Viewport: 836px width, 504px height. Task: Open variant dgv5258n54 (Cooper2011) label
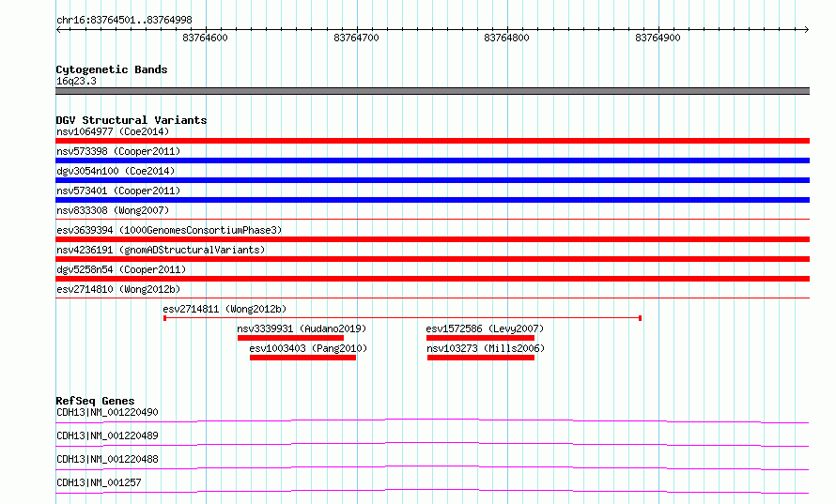coord(121,269)
